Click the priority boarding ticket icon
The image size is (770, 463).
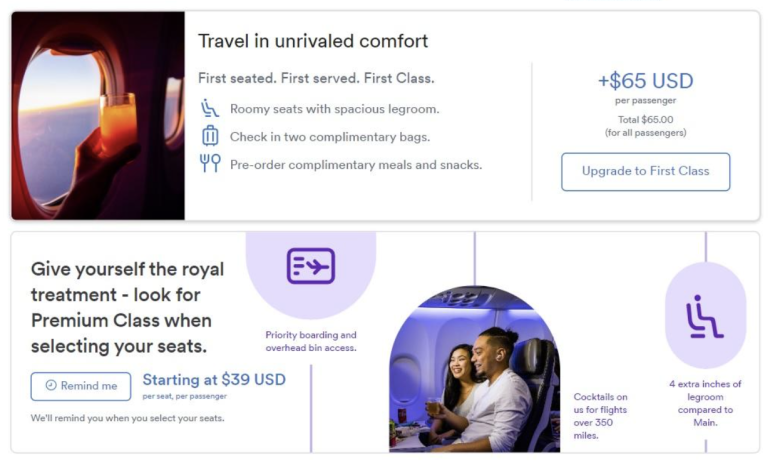point(311,266)
